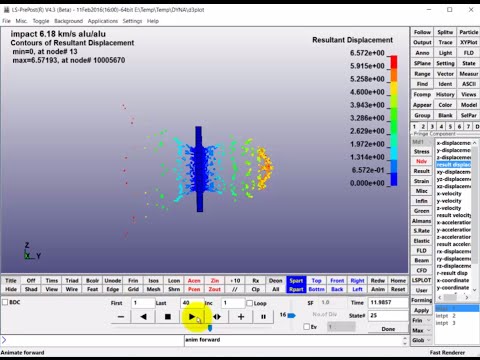Click the Inc increment input field

pyautogui.click(x=233, y=303)
